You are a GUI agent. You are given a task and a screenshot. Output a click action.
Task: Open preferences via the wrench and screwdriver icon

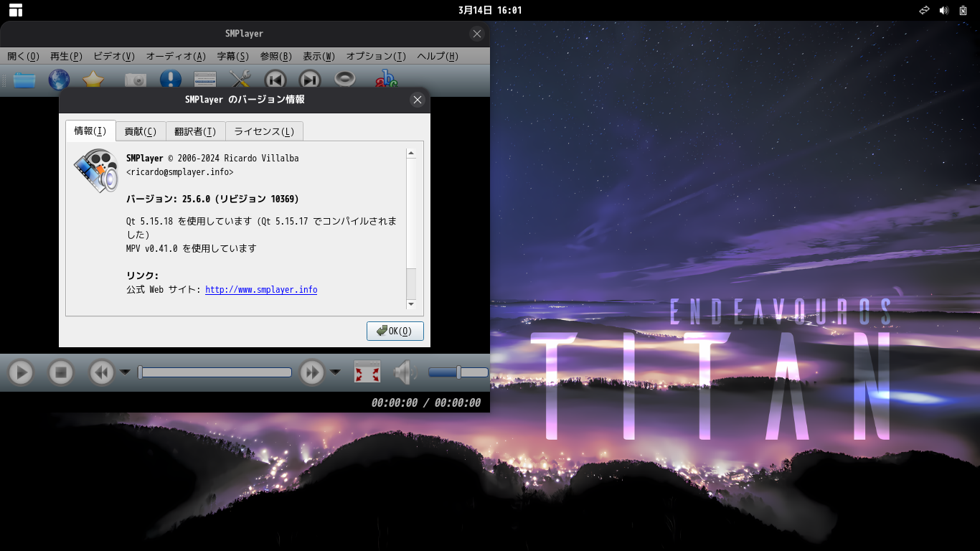pos(240,80)
